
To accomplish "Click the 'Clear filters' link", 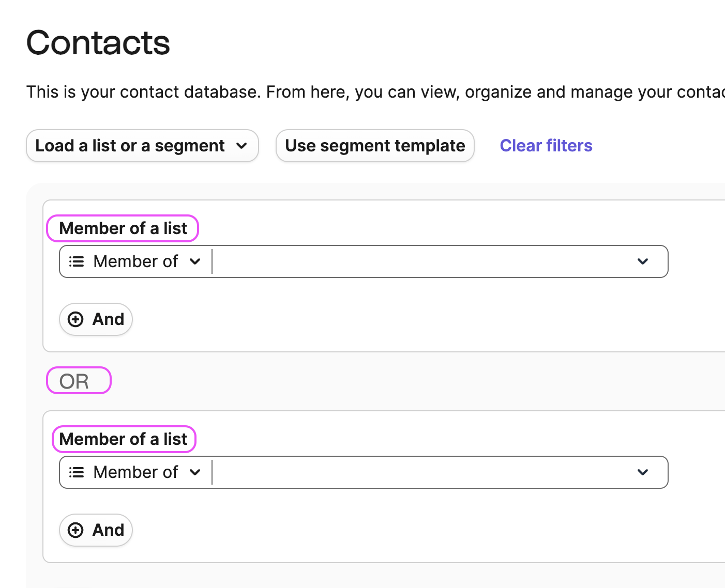I will click(546, 146).
